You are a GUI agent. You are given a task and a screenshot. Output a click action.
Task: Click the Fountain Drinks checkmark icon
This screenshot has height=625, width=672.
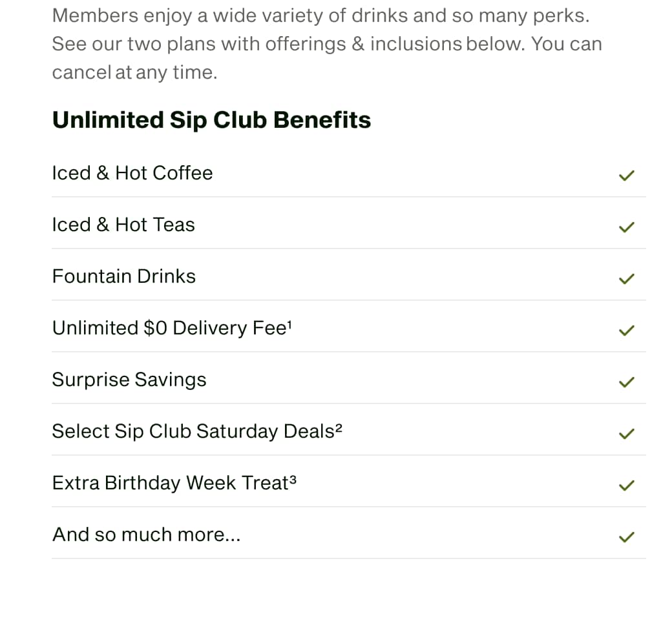tap(627, 279)
